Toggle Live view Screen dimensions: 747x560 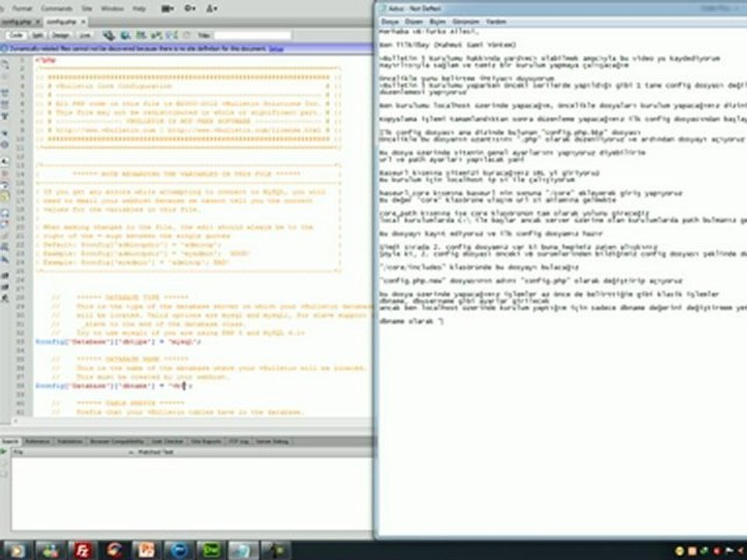pyautogui.click(x=85, y=35)
